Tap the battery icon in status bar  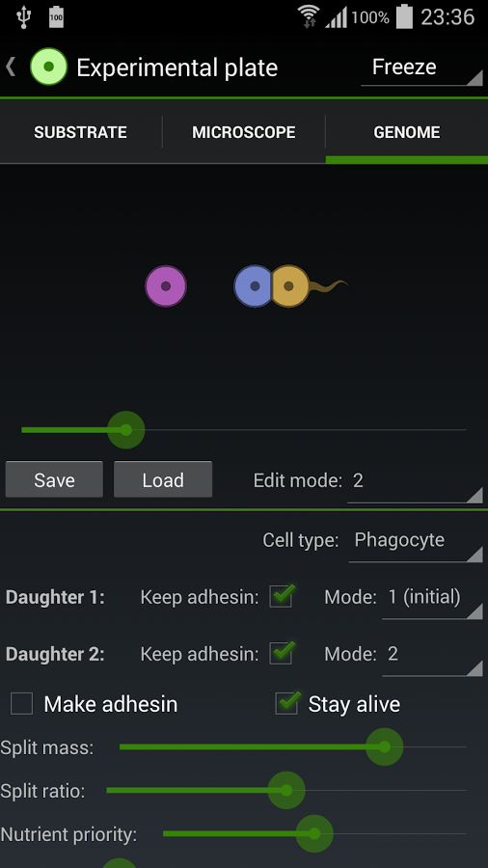[404, 16]
